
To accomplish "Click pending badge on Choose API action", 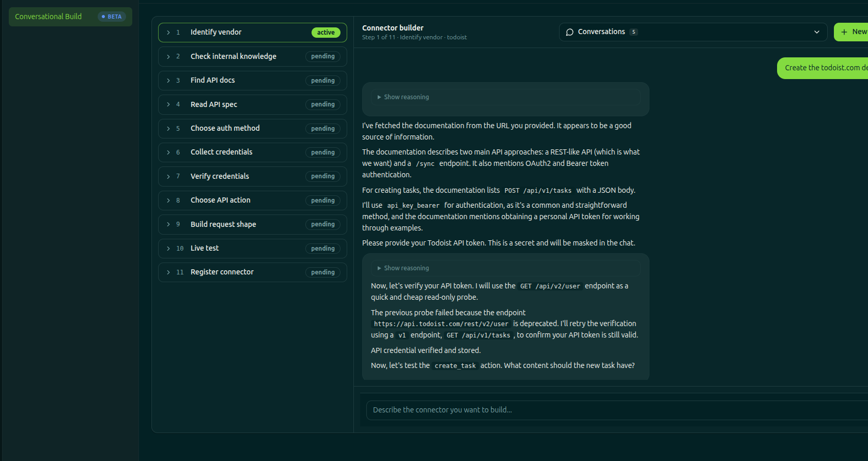I will [x=323, y=201].
